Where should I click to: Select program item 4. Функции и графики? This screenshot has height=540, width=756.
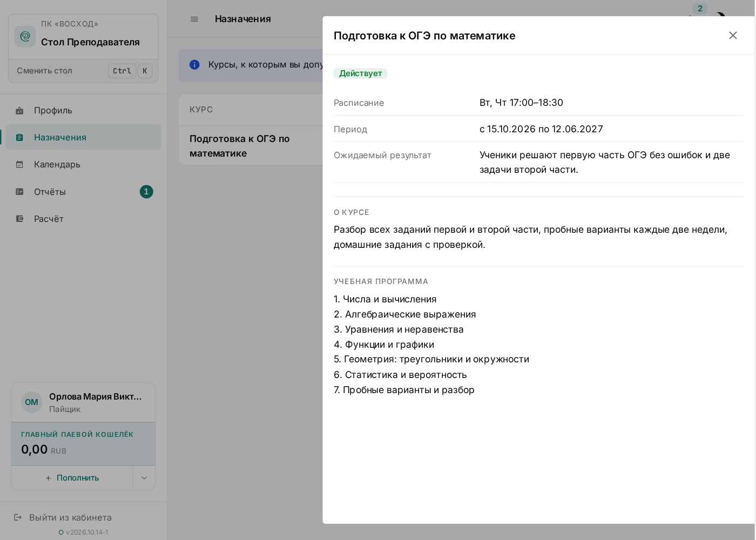(x=384, y=345)
